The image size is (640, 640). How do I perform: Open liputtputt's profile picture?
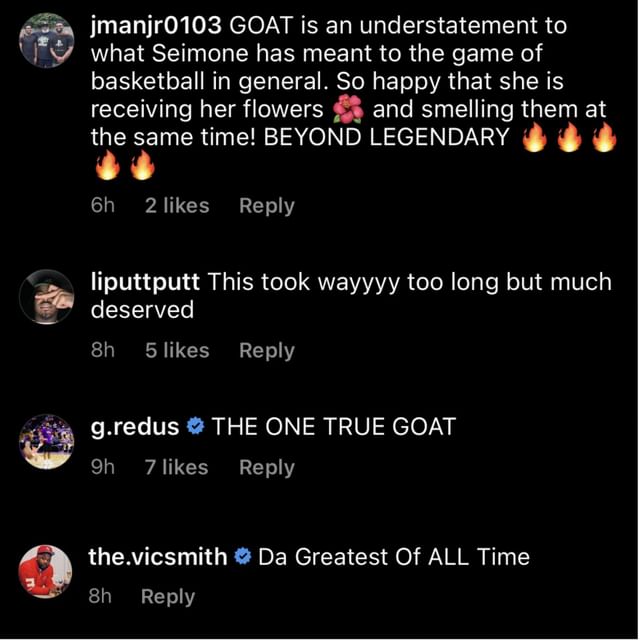click(x=47, y=297)
